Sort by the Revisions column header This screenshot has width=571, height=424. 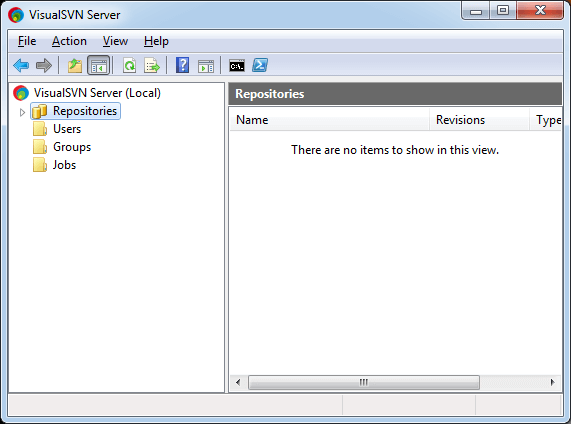click(479, 120)
